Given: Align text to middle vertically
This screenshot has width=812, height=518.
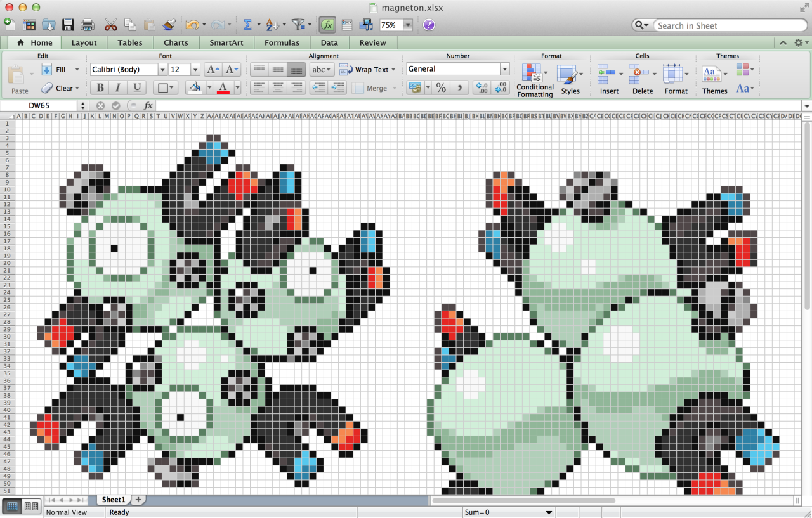Looking at the screenshot, I should (277, 70).
